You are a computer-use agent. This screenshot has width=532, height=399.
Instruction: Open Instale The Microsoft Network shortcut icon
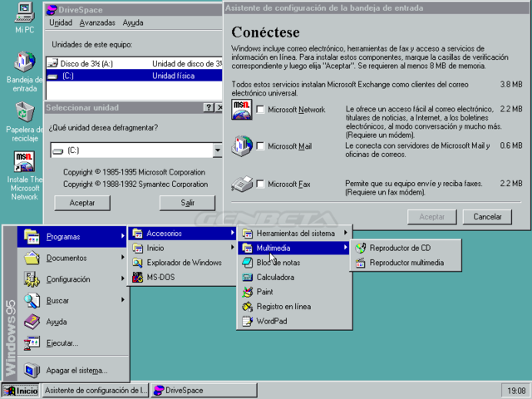(24, 161)
